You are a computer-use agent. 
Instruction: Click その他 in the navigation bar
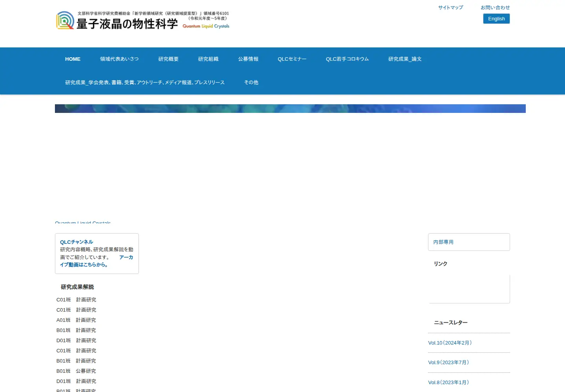(x=251, y=83)
